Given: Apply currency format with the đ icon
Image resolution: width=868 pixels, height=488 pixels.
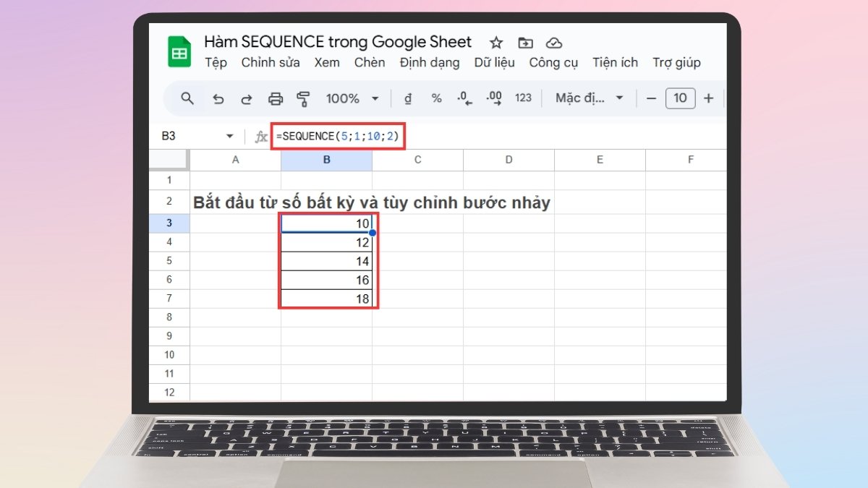Looking at the screenshot, I should [x=407, y=98].
